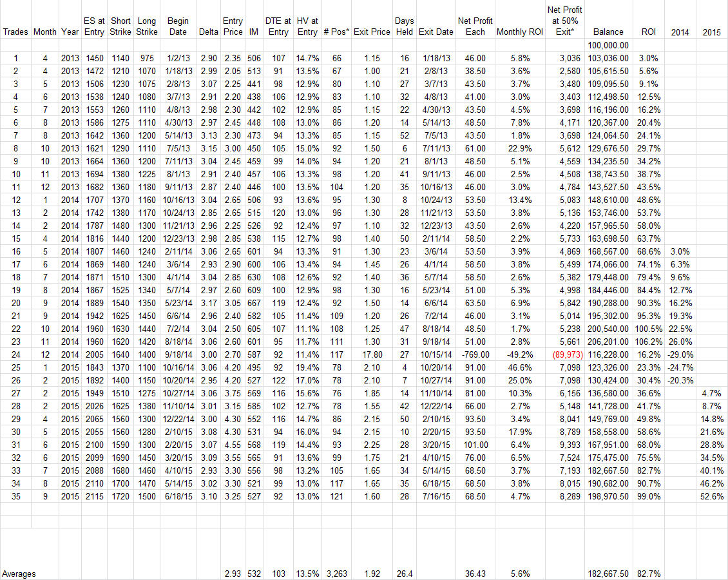Select the '7/16/15' exit date cell
Screen dimensions: 728x580
(436, 496)
